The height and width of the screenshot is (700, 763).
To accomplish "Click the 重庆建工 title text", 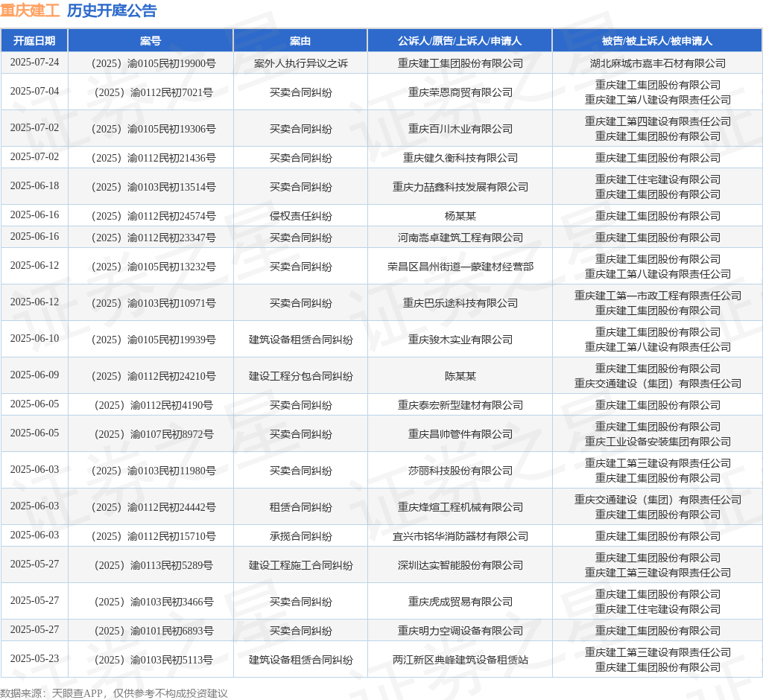I will coord(30,10).
